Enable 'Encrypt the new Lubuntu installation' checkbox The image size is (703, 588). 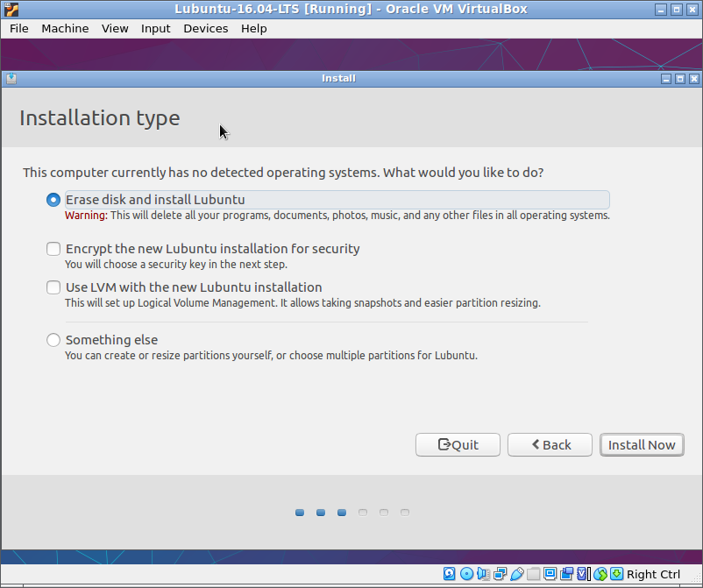53,249
